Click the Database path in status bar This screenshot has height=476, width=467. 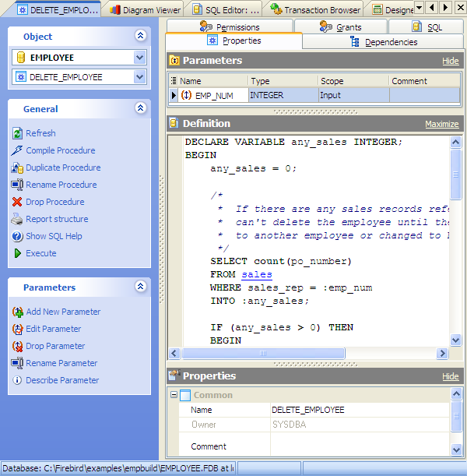(x=118, y=468)
